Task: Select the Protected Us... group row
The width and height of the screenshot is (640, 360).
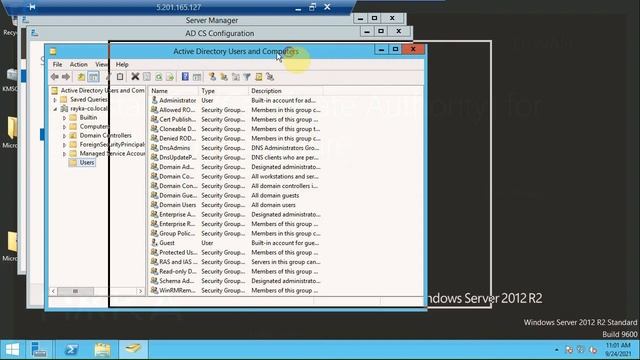Action: (236, 252)
